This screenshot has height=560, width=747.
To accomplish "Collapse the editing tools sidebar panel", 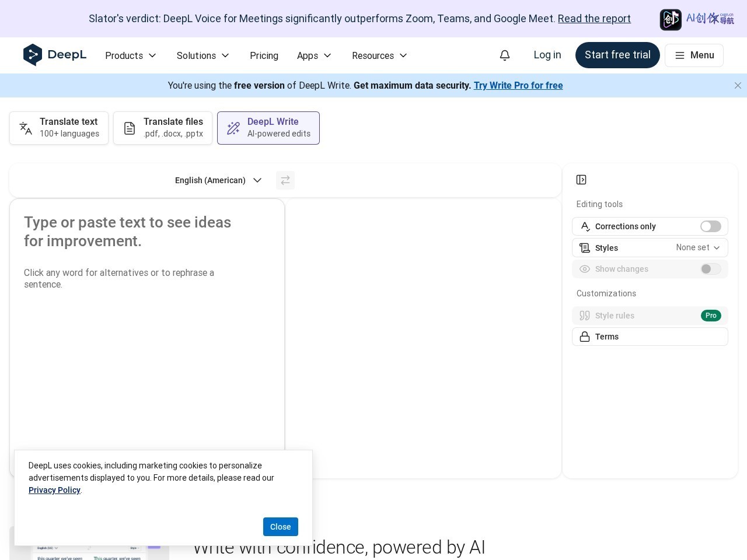I will [x=581, y=180].
